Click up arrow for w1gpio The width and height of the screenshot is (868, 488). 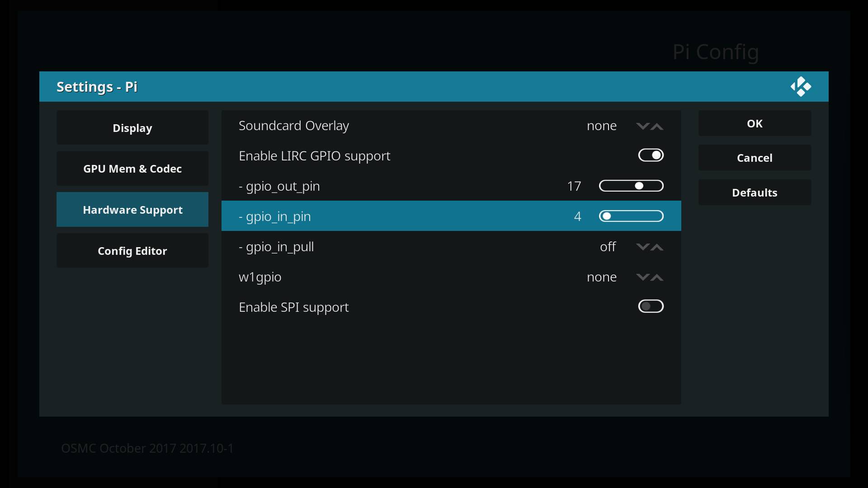[657, 277]
